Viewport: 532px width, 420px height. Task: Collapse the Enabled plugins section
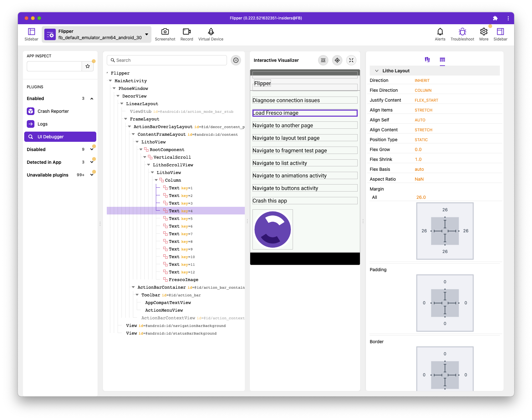[92, 98]
